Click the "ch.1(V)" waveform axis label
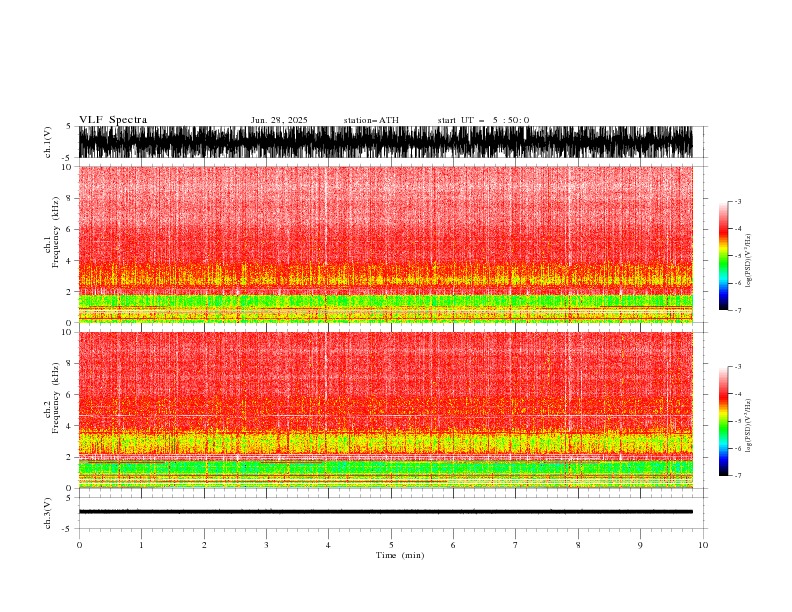792x612 pixels. pos(48,142)
